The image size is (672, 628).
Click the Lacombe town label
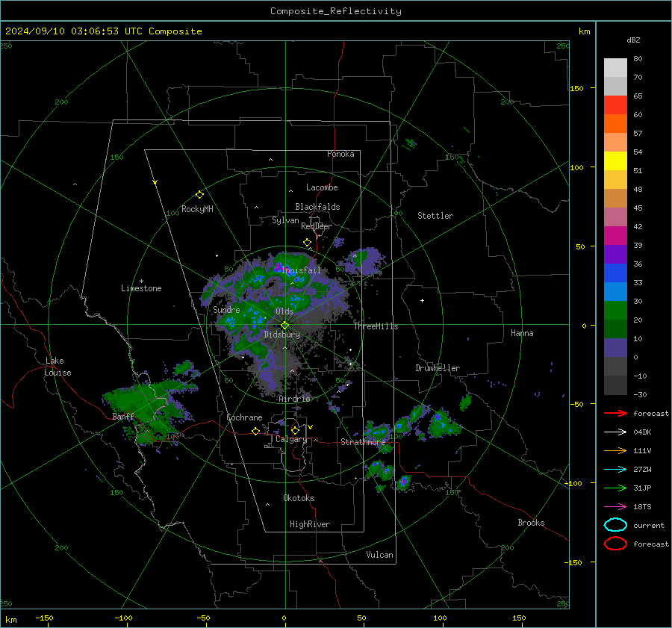point(322,187)
